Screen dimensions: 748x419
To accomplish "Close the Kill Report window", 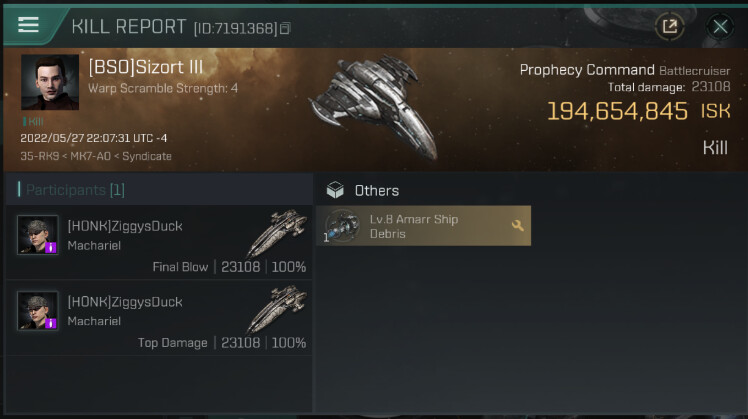I will point(720,27).
